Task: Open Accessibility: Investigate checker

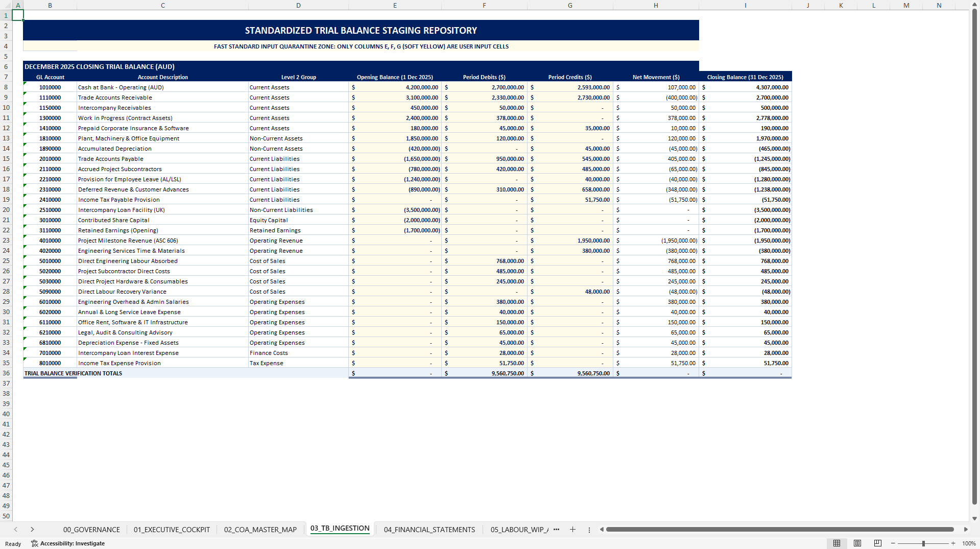Action: click(68, 543)
